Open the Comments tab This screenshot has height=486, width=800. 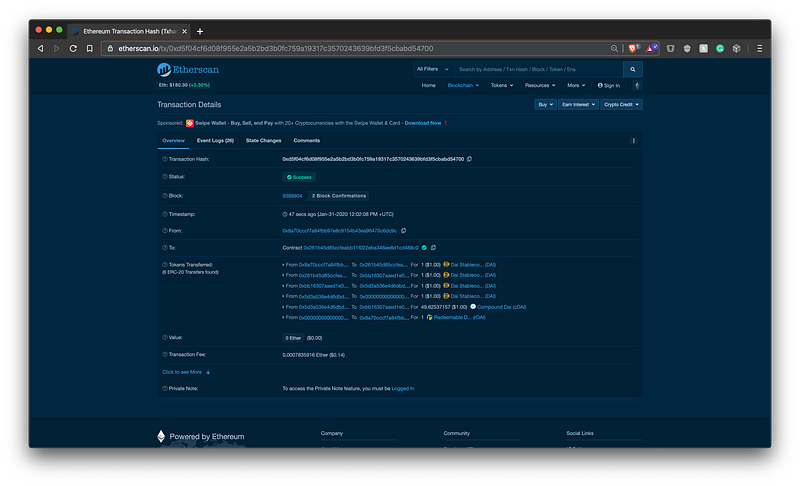click(307, 141)
